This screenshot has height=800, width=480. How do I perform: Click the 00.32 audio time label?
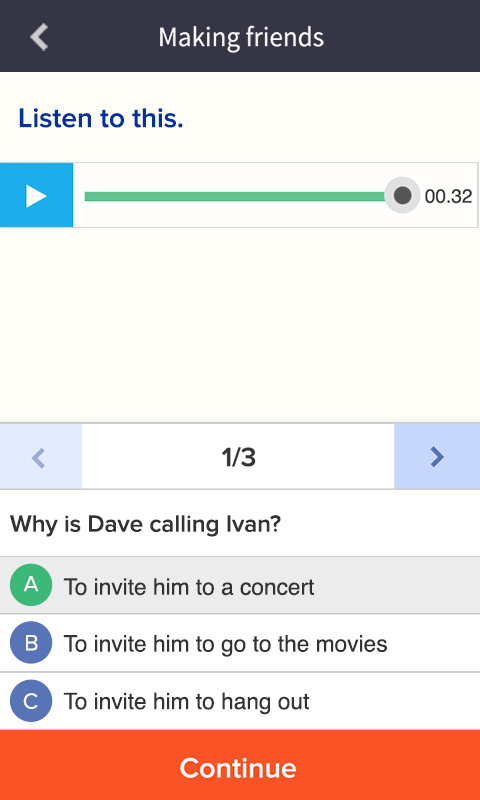tap(448, 196)
